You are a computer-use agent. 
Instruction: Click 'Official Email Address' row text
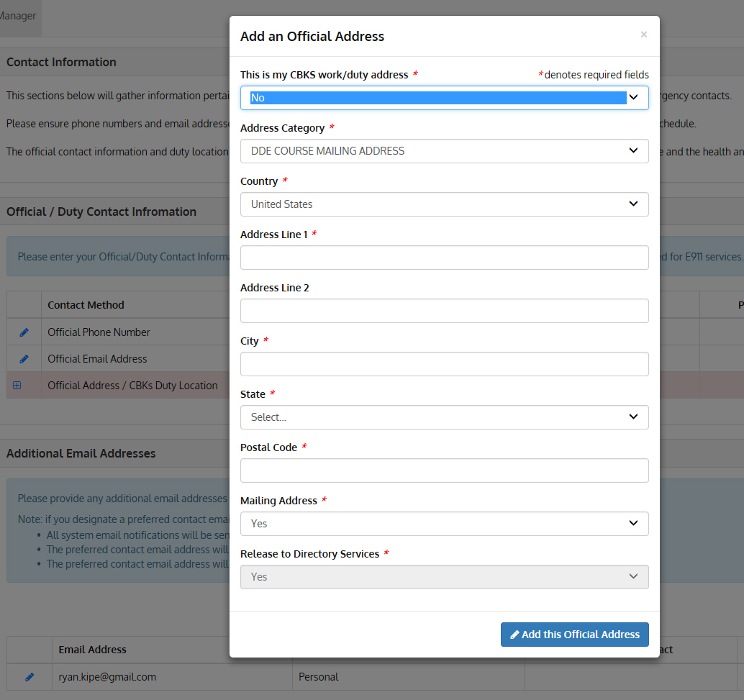(x=97, y=359)
